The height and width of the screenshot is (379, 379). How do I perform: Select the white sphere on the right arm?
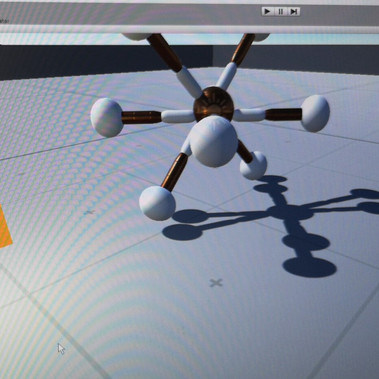click(315, 113)
